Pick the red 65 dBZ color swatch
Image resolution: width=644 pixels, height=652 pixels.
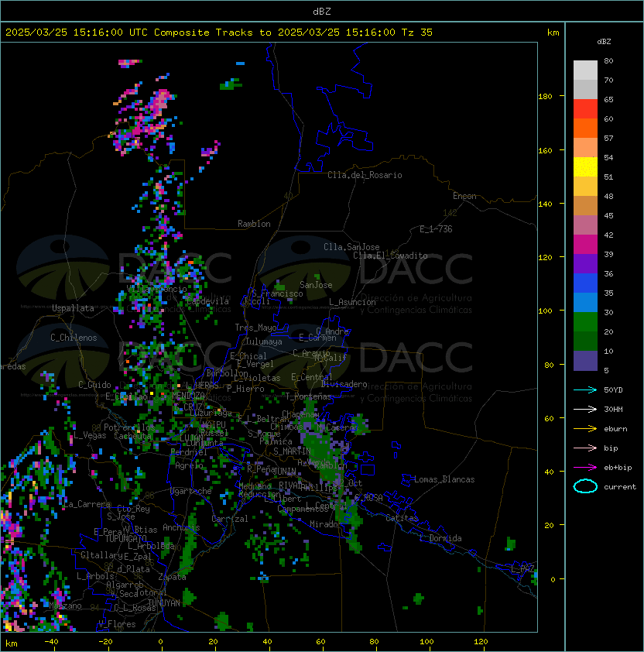pos(585,109)
